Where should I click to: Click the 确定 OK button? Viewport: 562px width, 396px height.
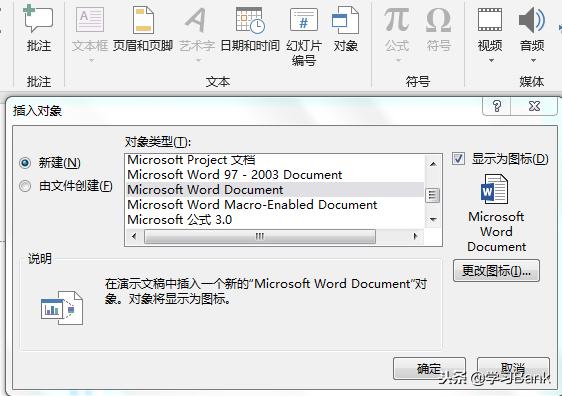[429, 368]
